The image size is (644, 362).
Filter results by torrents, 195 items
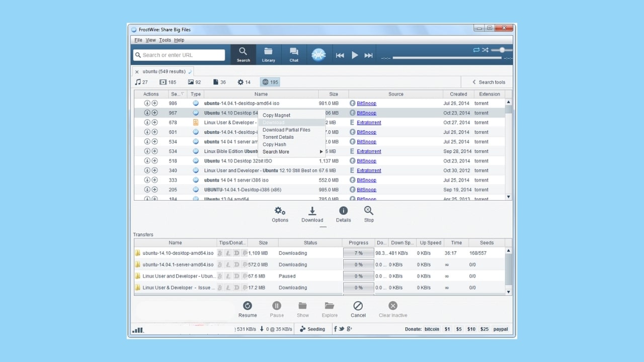(270, 82)
